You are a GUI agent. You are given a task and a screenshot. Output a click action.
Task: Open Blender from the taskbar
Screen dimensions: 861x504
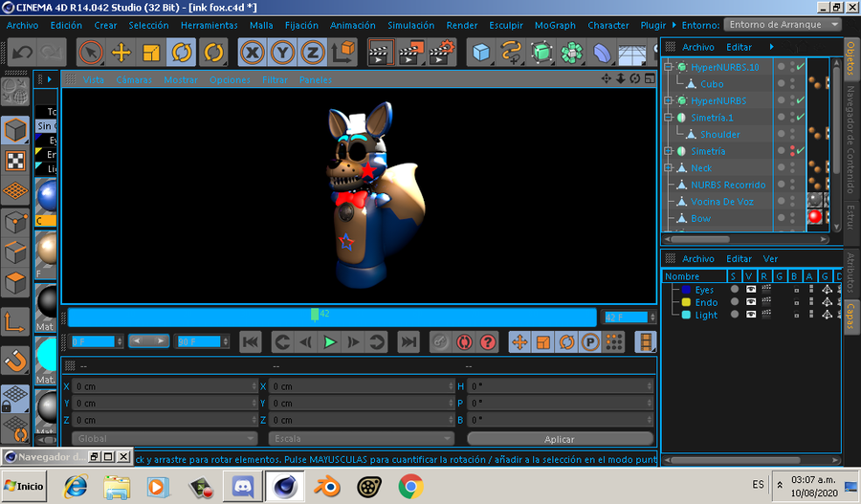click(x=326, y=487)
